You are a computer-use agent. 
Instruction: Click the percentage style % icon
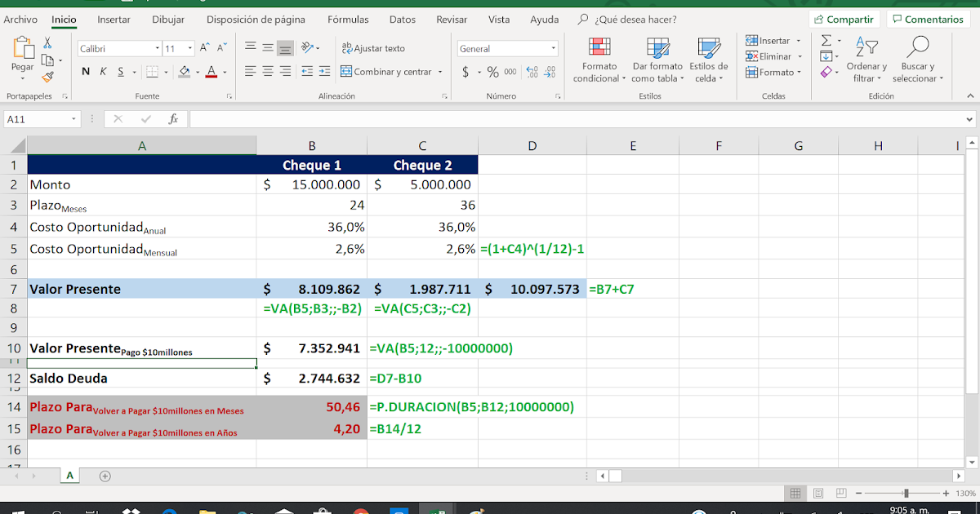click(493, 72)
